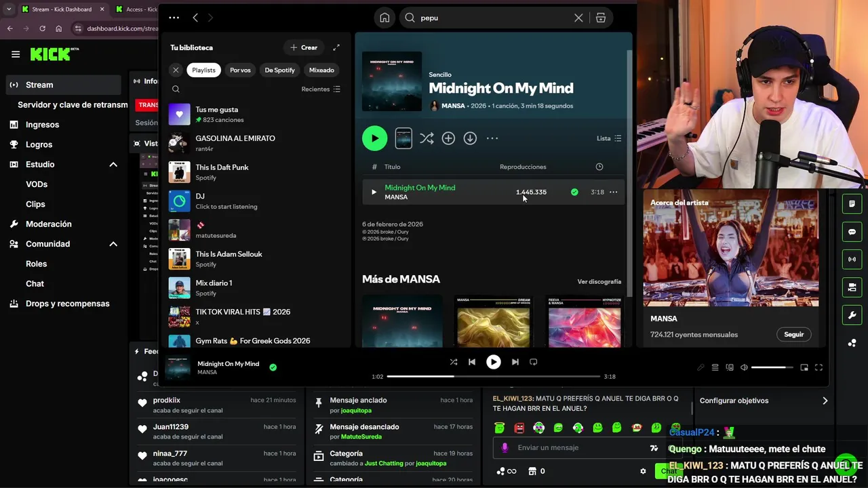Open Drops y recompensas in sidebar
Viewport: 868px width, 488px height.
point(68,304)
